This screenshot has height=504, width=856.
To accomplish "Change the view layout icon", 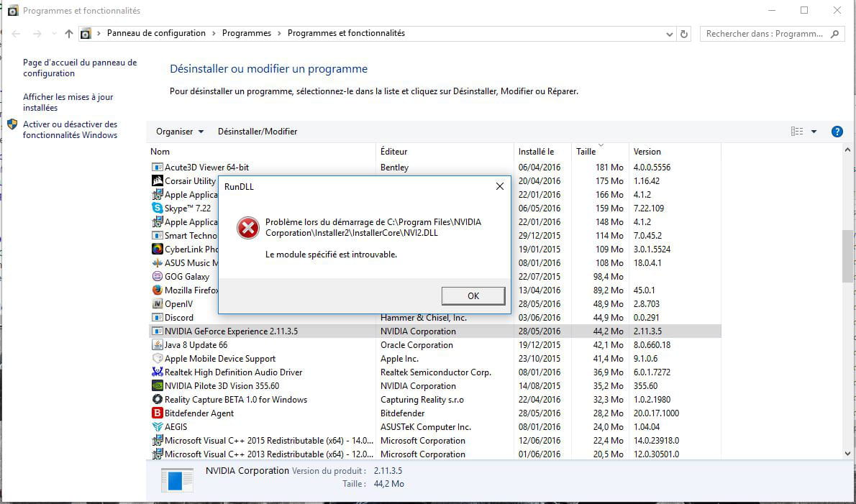I will click(797, 132).
